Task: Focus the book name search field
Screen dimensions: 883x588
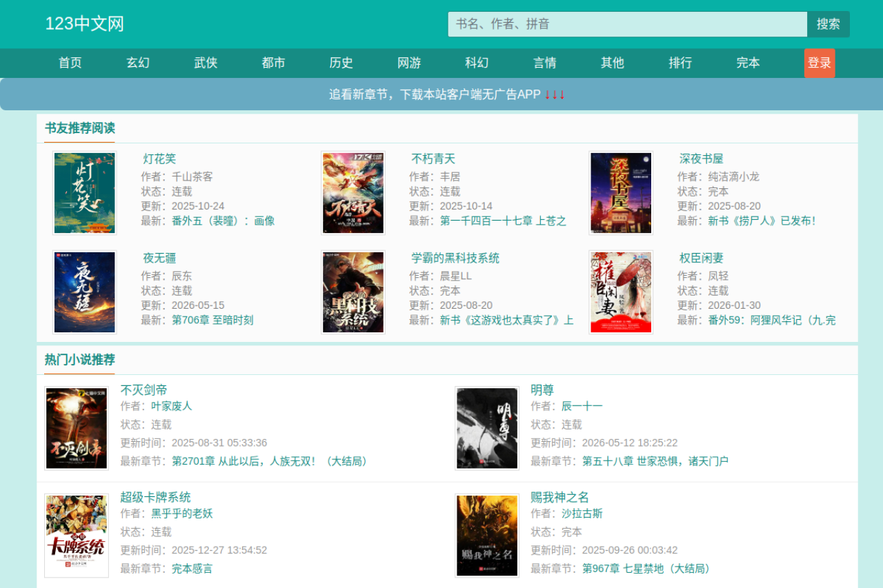Action: (628, 24)
